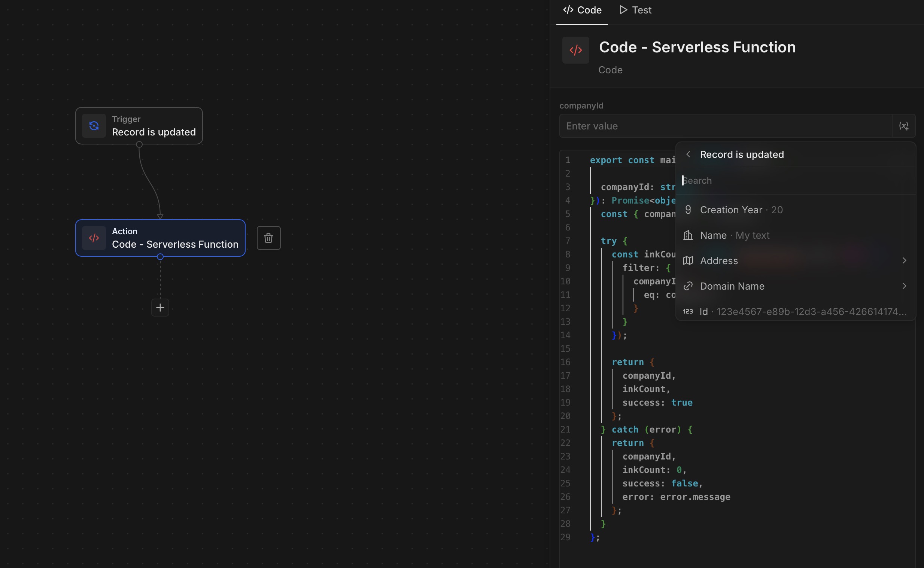Expand the Address field submenu
924x568 pixels.
904,261
